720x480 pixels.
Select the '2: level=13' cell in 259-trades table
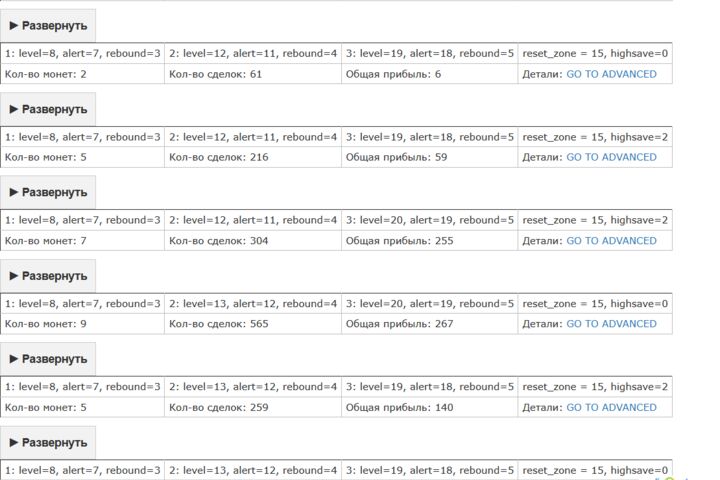click(x=253, y=387)
